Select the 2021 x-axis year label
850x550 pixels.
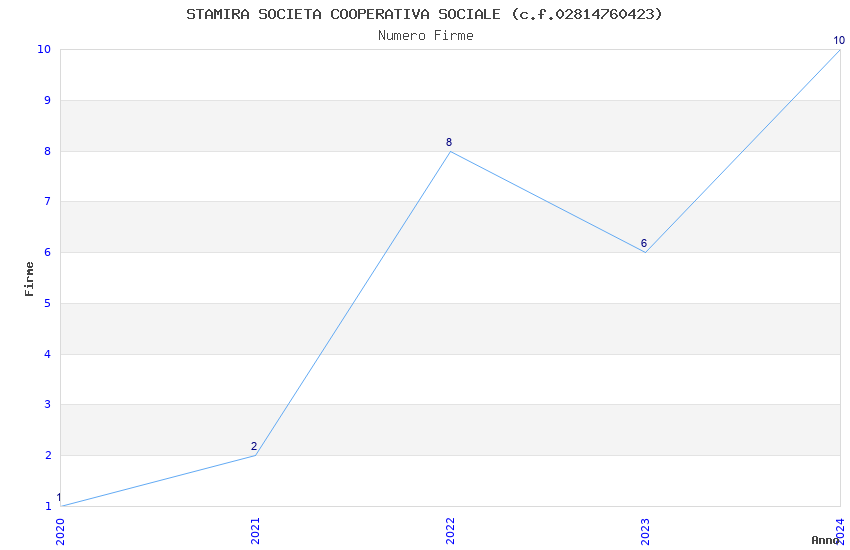[255, 531]
